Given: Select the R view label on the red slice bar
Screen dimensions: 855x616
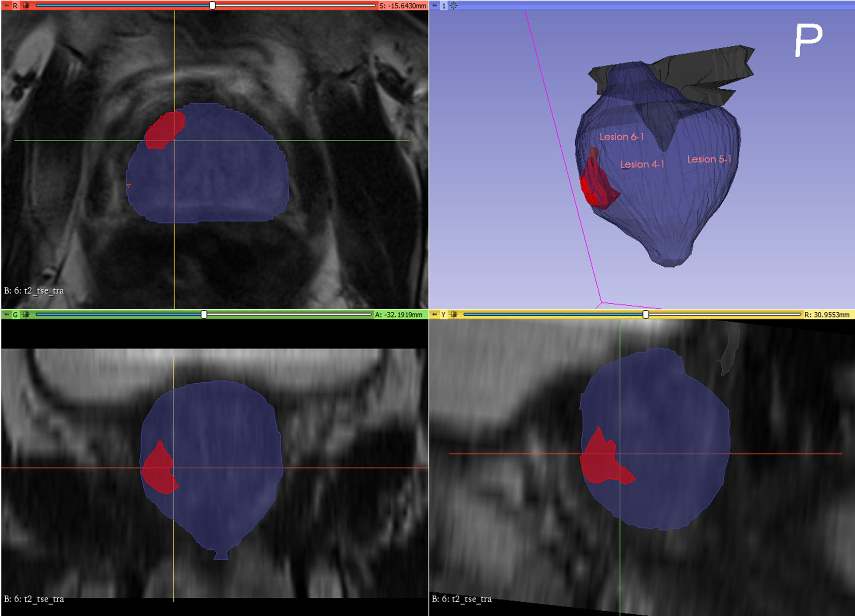Looking at the screenshot, I should pos(15,5).
